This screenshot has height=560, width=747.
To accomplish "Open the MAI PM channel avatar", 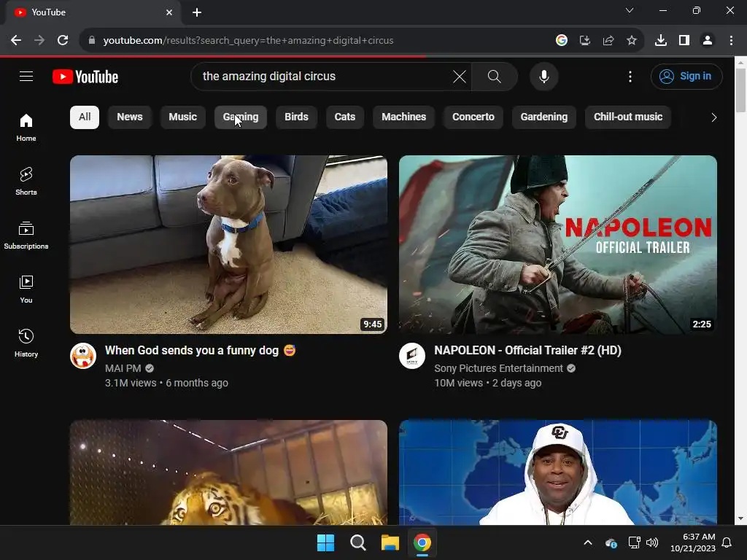I will point(83,356).
